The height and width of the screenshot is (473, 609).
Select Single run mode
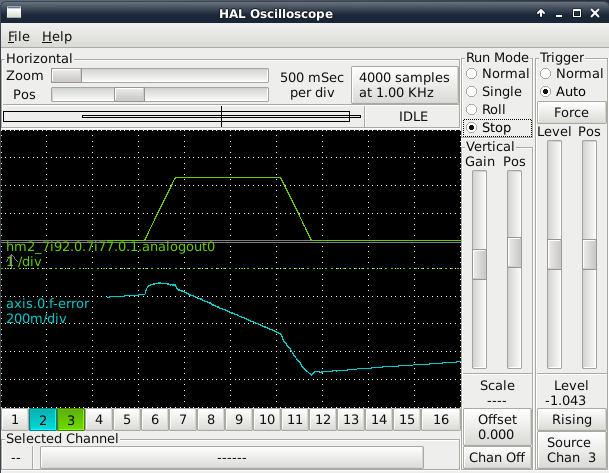494,91
